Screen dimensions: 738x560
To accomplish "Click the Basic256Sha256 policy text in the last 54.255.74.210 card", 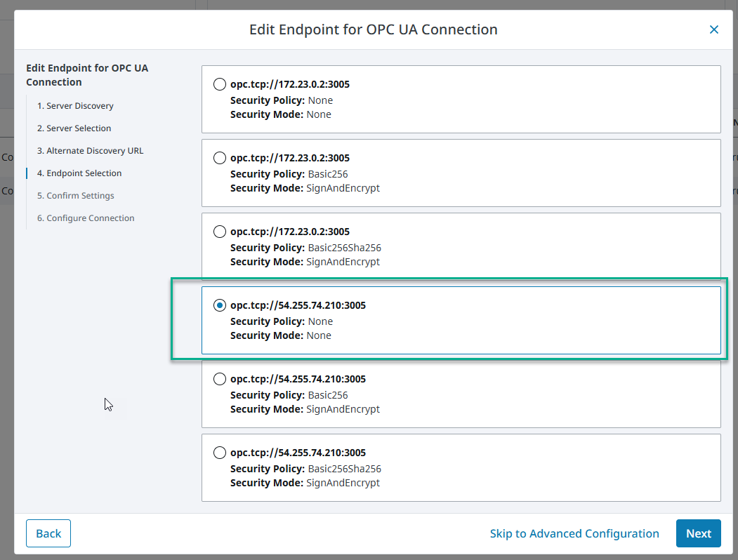I will point(344,469).
